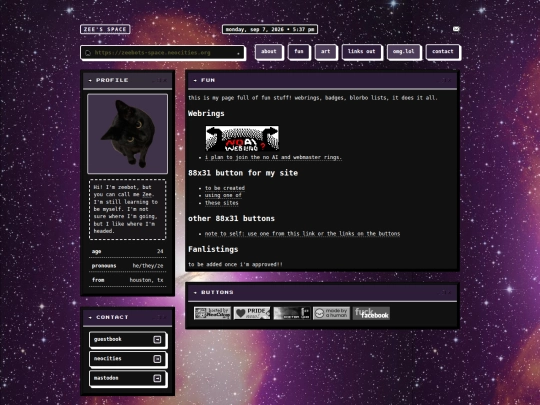Screen dimensions: 540x405
Task: Click the third dark gradient 88x31 badge
Action: point(292,313)
